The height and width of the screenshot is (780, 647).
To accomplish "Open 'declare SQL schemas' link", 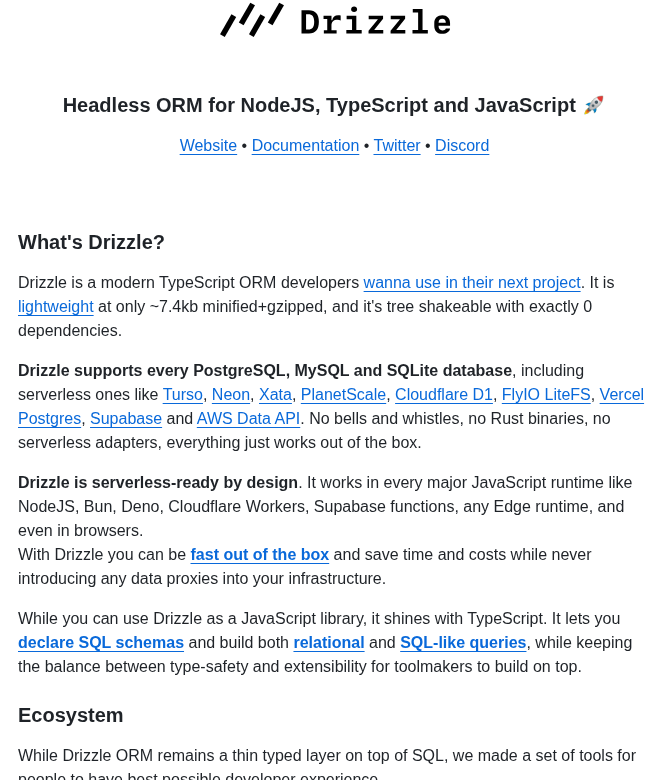I will point(101,643).
